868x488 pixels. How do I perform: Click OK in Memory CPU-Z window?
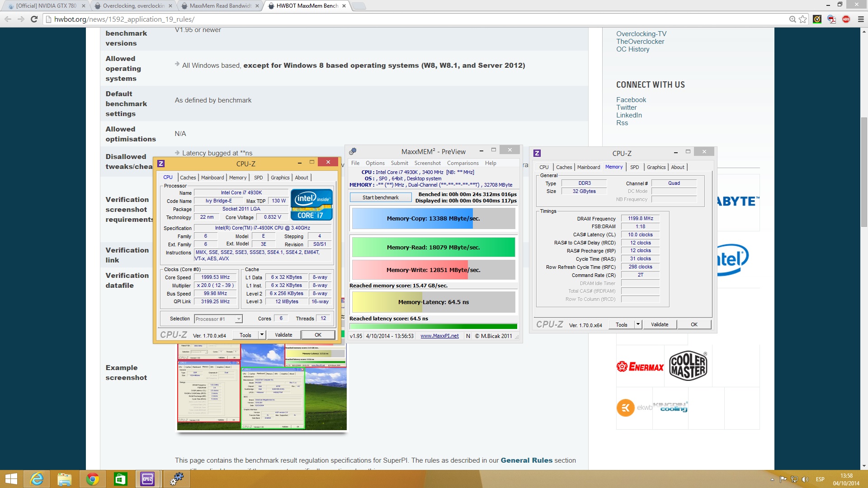(x=694, y=324)
